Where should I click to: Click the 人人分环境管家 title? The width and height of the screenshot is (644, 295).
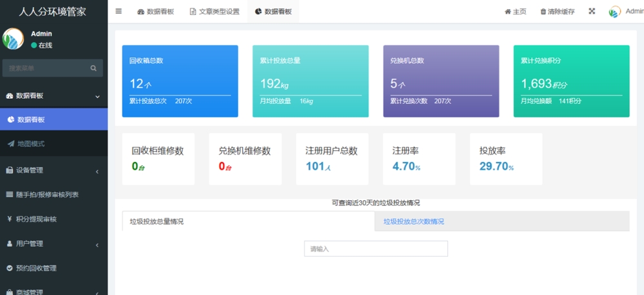(53, 12)
